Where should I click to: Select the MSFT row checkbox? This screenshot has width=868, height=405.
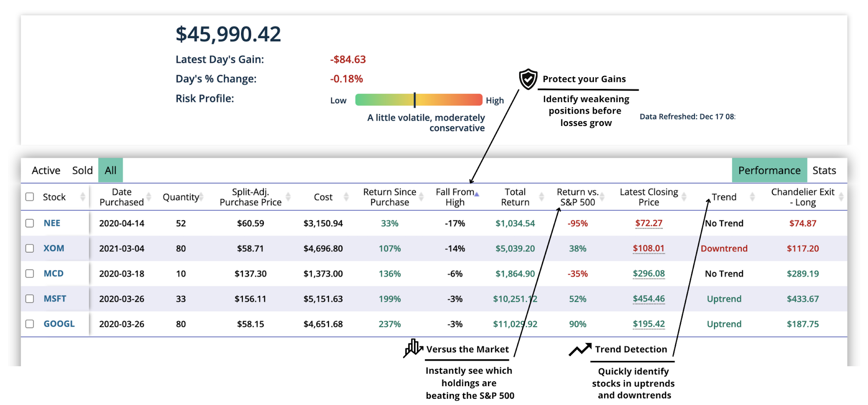(30, 299)
